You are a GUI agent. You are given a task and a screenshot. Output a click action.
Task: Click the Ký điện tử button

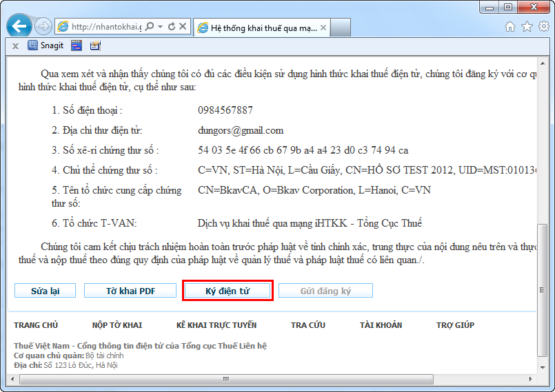228,291
